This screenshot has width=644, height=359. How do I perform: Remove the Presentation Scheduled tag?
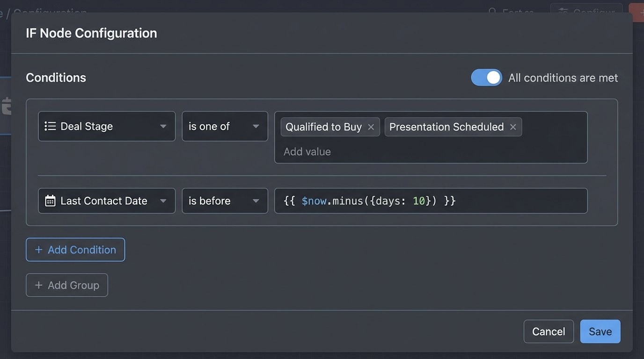point(513,127)
